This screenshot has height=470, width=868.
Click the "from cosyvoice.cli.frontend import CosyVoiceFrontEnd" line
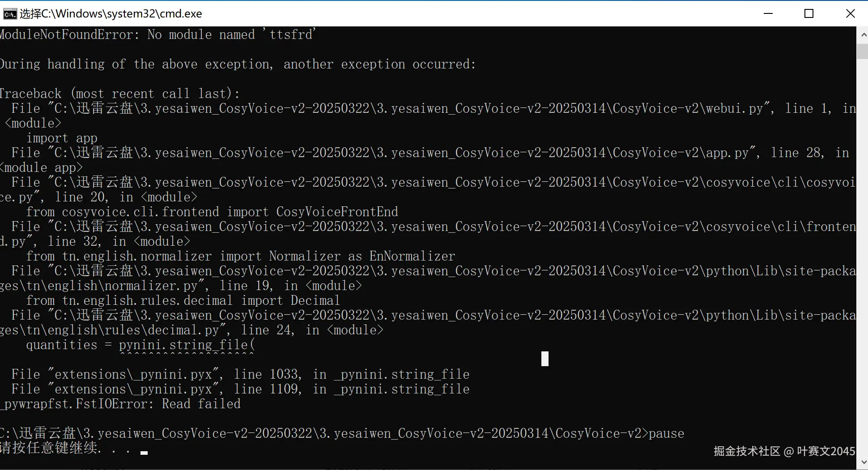pos(212,212)
